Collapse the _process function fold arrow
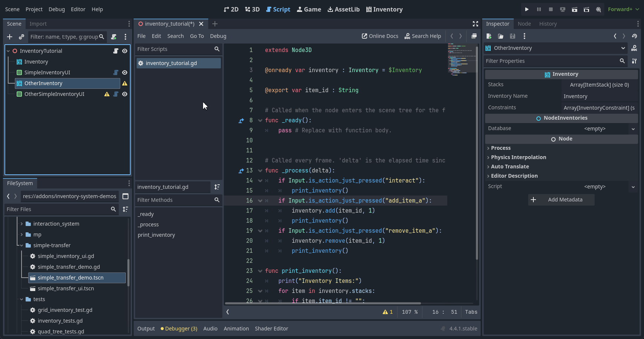 (260, 171)
